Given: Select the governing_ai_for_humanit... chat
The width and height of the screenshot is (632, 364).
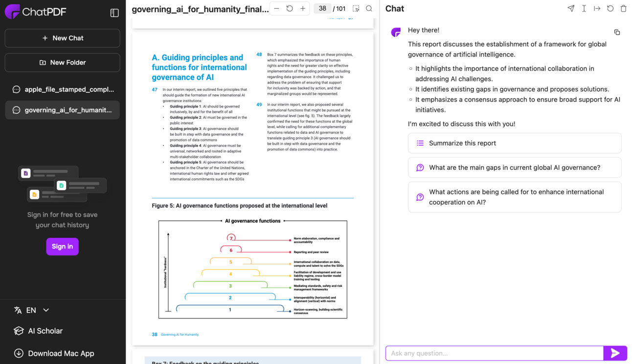Looking at the screenshot, I should coord(63,110).
